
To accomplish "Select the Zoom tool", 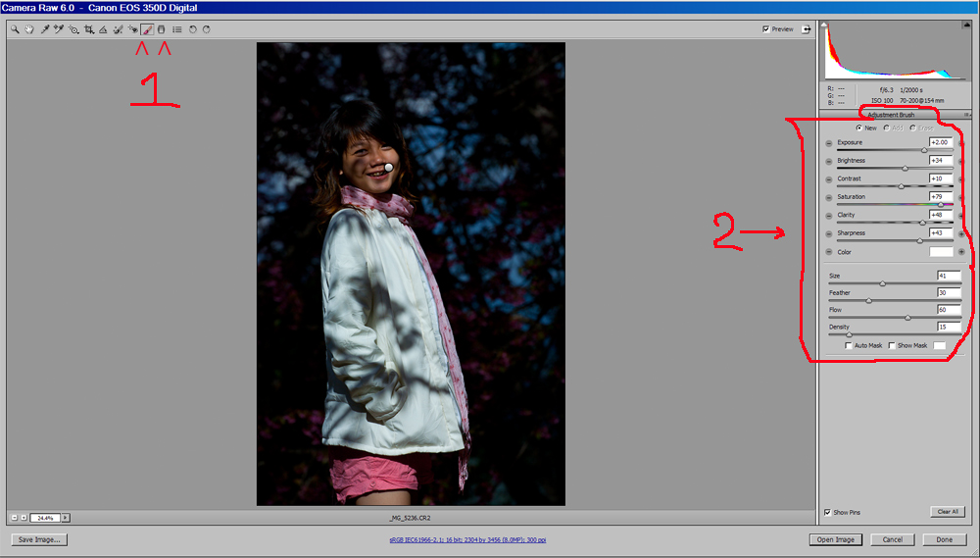I will point(16,29).
